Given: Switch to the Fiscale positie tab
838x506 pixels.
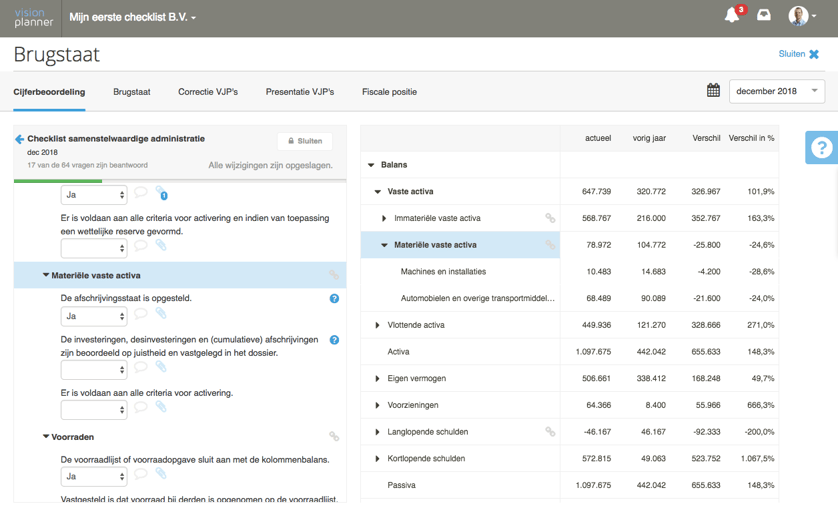Looking at the screenshot, I should click(x=389, y=92).
